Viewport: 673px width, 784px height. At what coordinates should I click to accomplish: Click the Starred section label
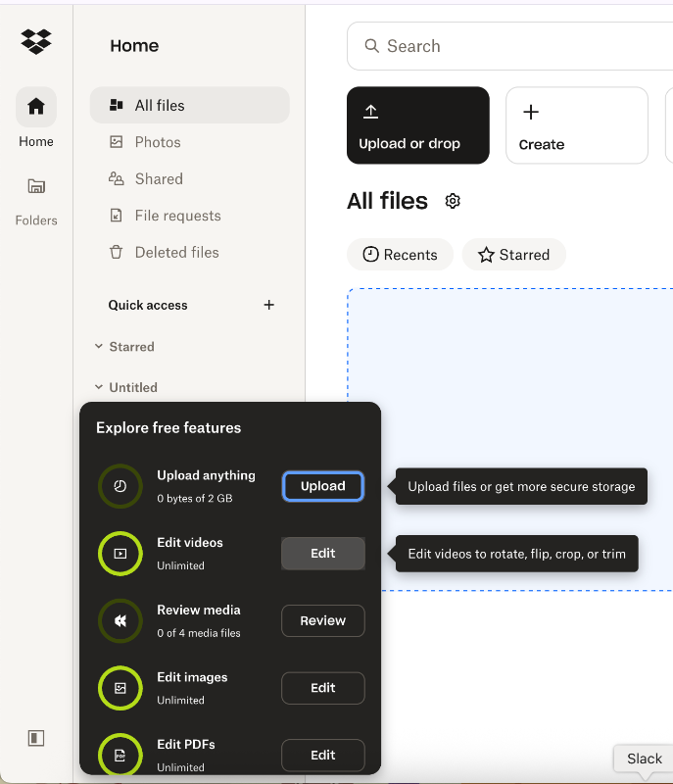click(x=131, y=347)
